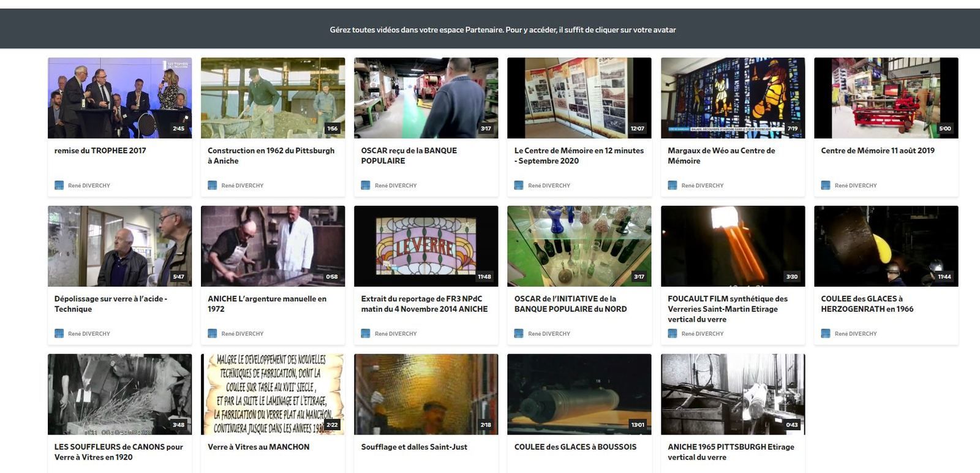Click title 'COULEE des GLACES à BOUSSOIS'
Image resolution: width=980 pixels, height=473 pixels.
click(x=575, y=447)
